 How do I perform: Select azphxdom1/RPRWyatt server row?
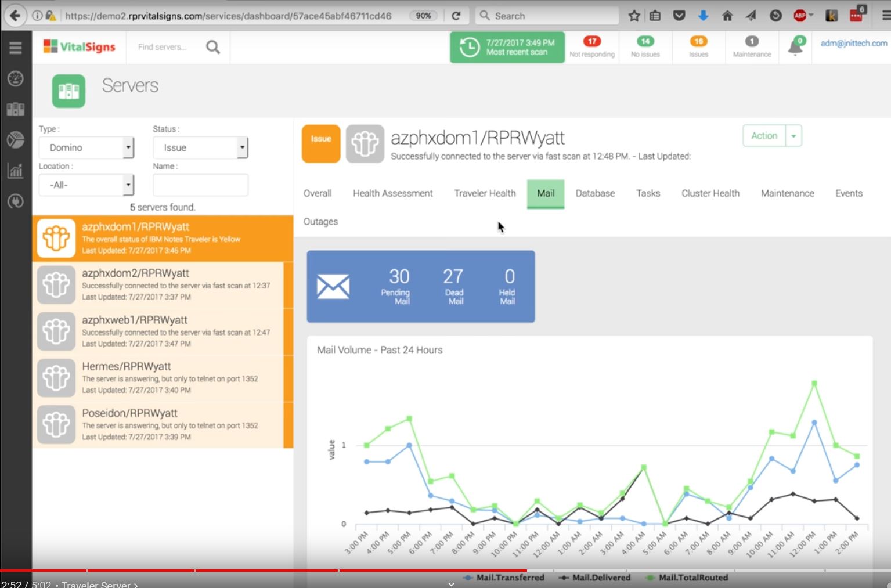coord(163,238)
